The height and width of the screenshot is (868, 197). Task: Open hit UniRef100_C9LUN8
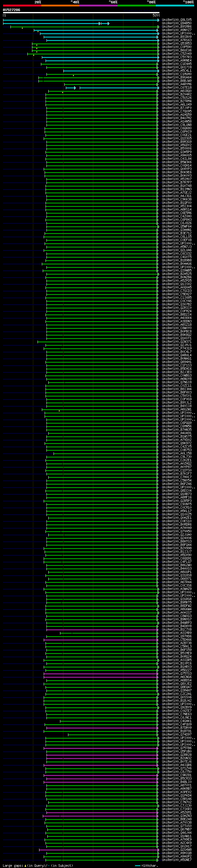click(x=176, y=125)
